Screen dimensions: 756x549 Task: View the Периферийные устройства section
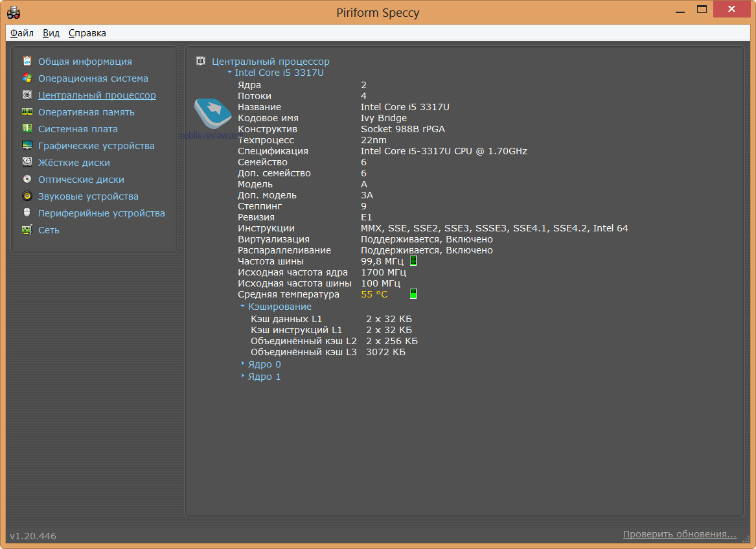coord(101,213)
